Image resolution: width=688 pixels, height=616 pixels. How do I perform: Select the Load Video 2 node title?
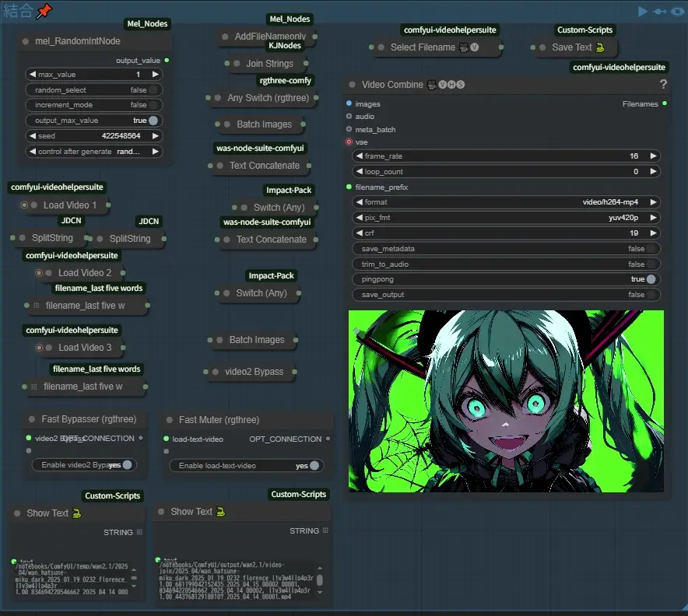click(x=85, y=273)
